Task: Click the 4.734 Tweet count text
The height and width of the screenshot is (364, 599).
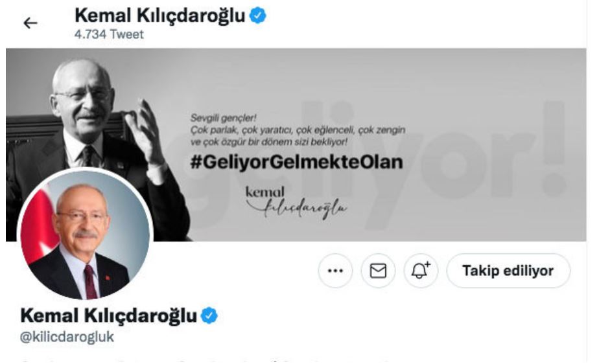Action: coord(109,34)
